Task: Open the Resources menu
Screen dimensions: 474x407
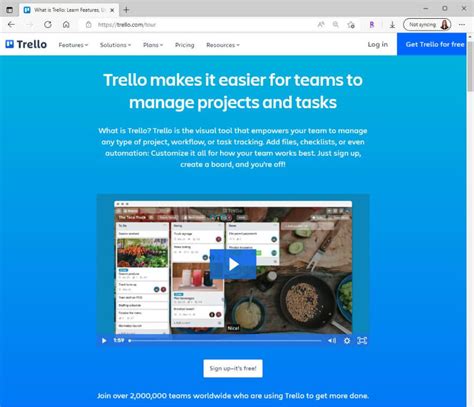Action: 223,45
